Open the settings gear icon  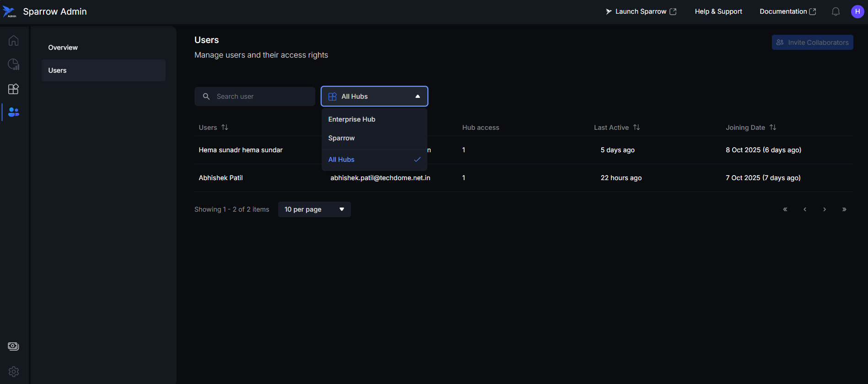click(13, 371)
